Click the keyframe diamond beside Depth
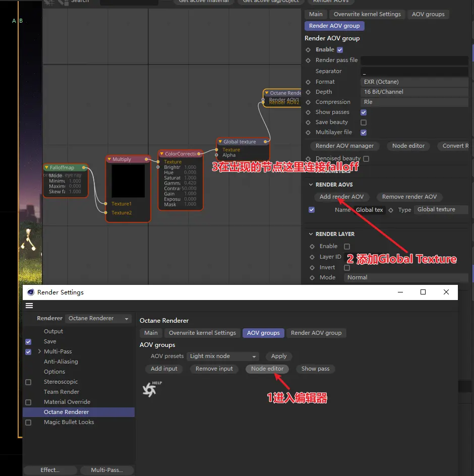Image resolution: width=474 pixels, height=476 pixels. click(x=308, y=92)
